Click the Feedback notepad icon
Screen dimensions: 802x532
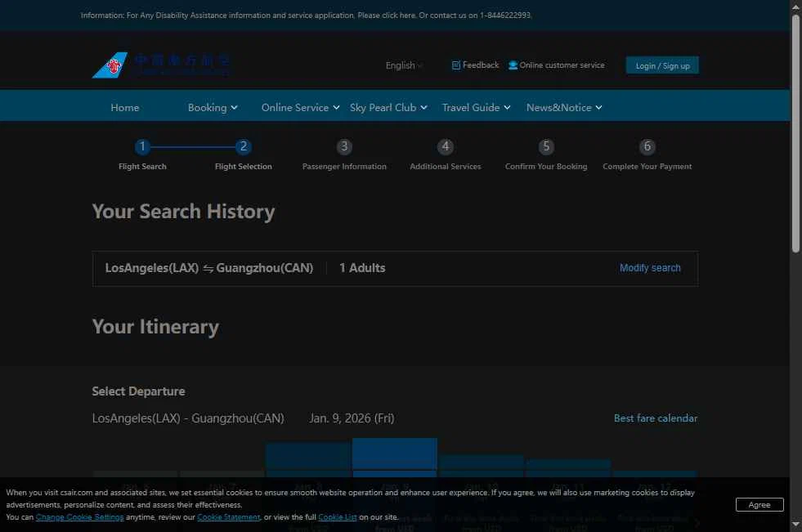[x=455, y=65]
